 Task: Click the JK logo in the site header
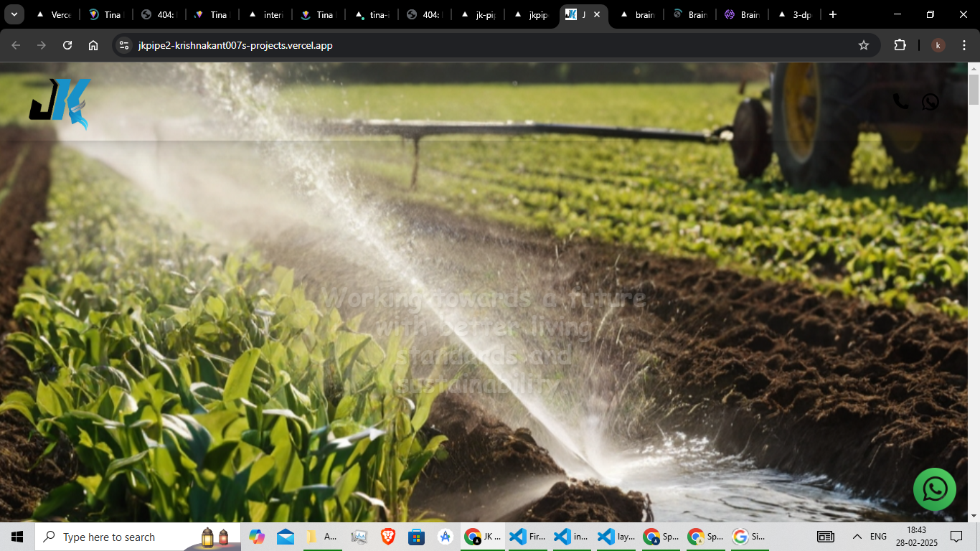(x=60, y=103)
